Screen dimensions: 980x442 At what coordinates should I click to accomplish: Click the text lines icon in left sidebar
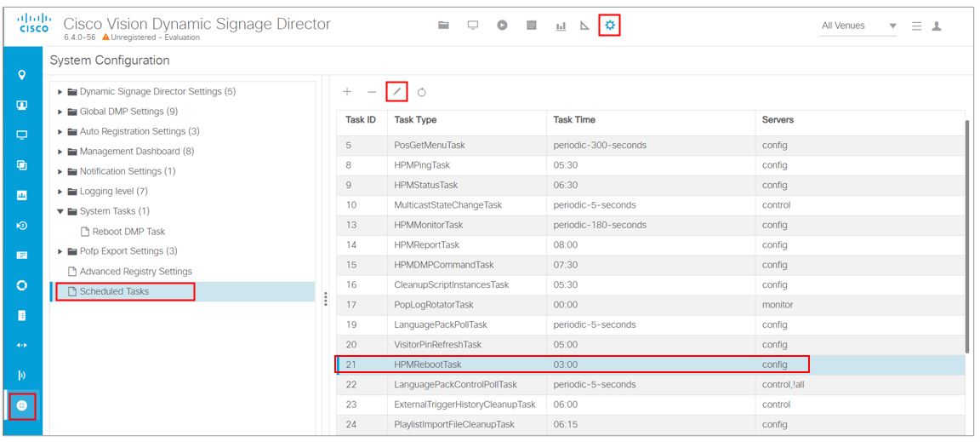[22, 255]
